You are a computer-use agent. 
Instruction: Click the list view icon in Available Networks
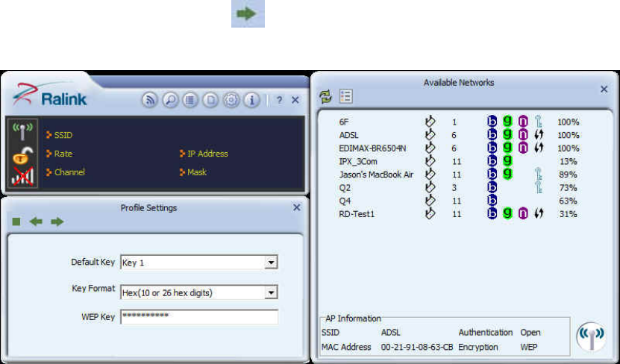click(x=346, y=96)
